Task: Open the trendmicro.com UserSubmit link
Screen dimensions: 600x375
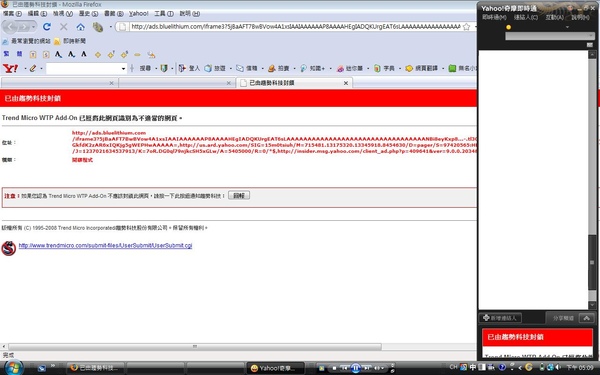Action: [x=105, y=246]
